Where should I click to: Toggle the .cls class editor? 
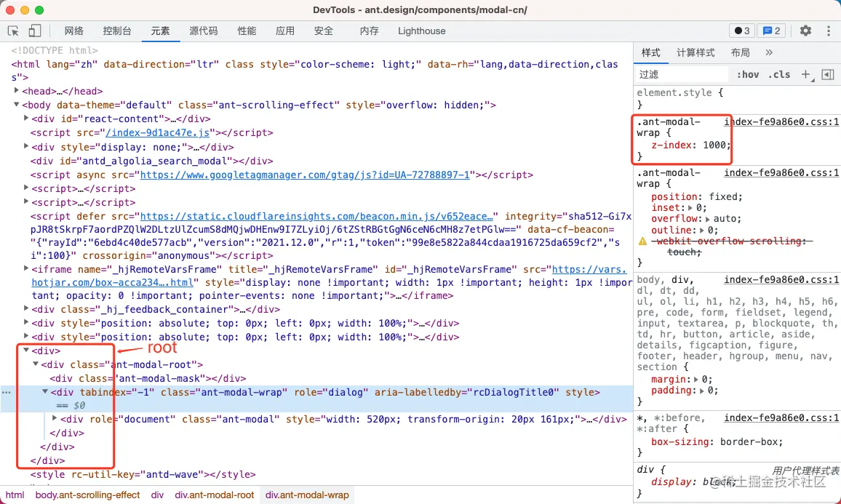point(778,74)
